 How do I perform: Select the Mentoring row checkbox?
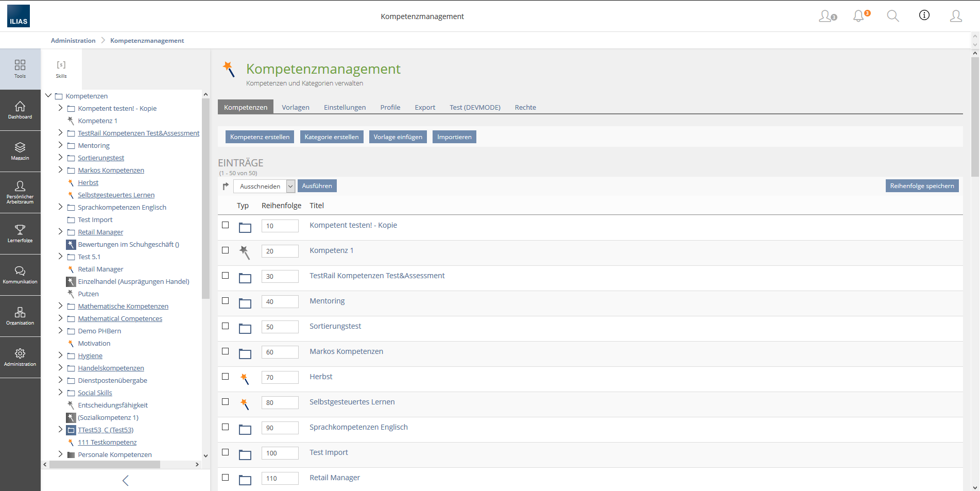point(226,301)
